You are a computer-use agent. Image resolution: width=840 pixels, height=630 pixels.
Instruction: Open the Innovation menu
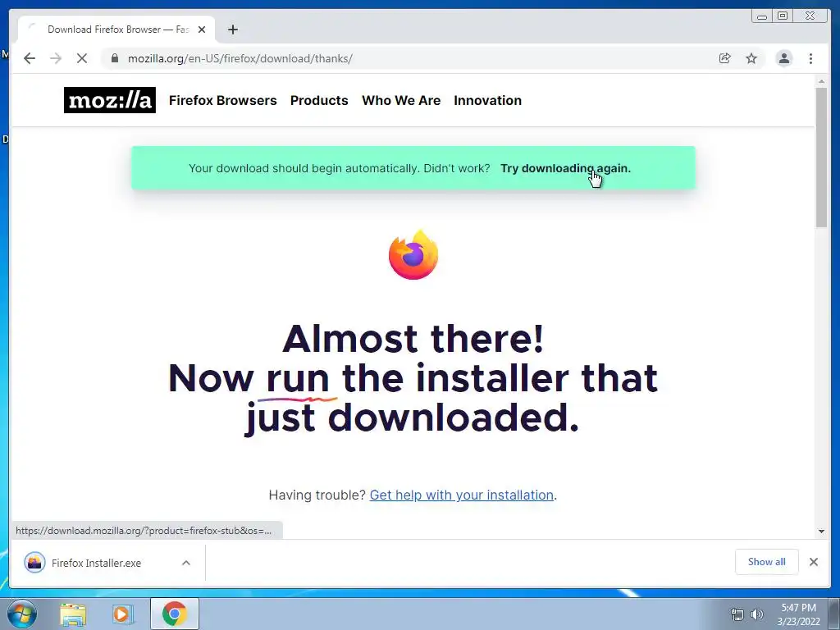tap(487, 100)
